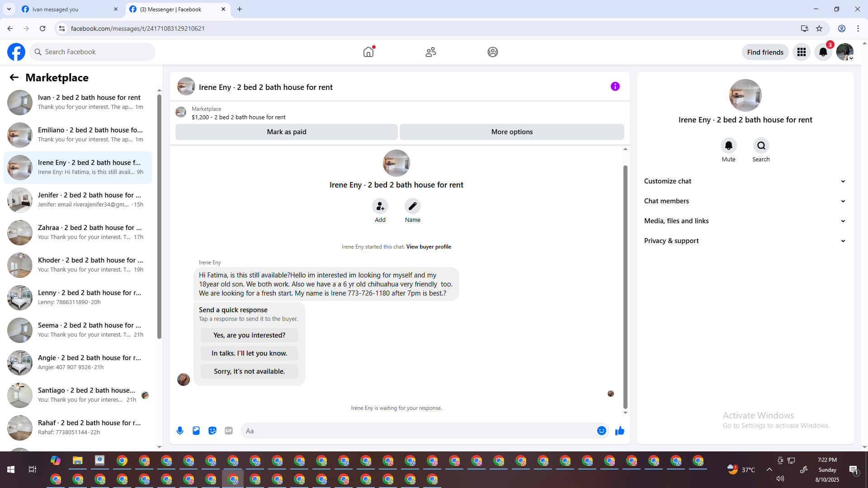Attach a photo using the image icon
868x488 pixels.
tap(196, 431)
